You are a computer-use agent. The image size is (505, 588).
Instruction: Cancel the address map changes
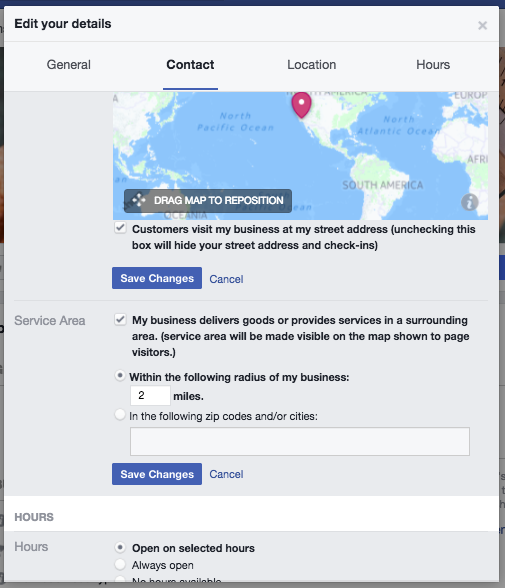pyautogui.click(x=226, y=279)
